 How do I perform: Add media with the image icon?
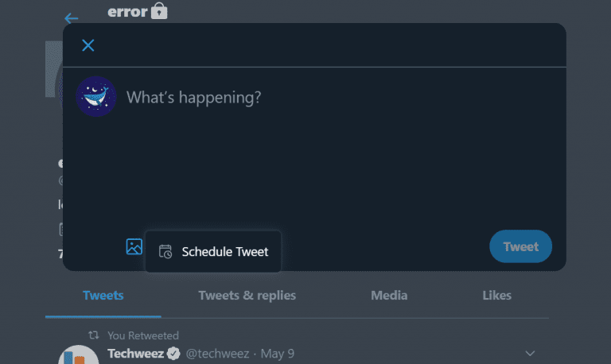pyautogui.click(x=134, y=247)
